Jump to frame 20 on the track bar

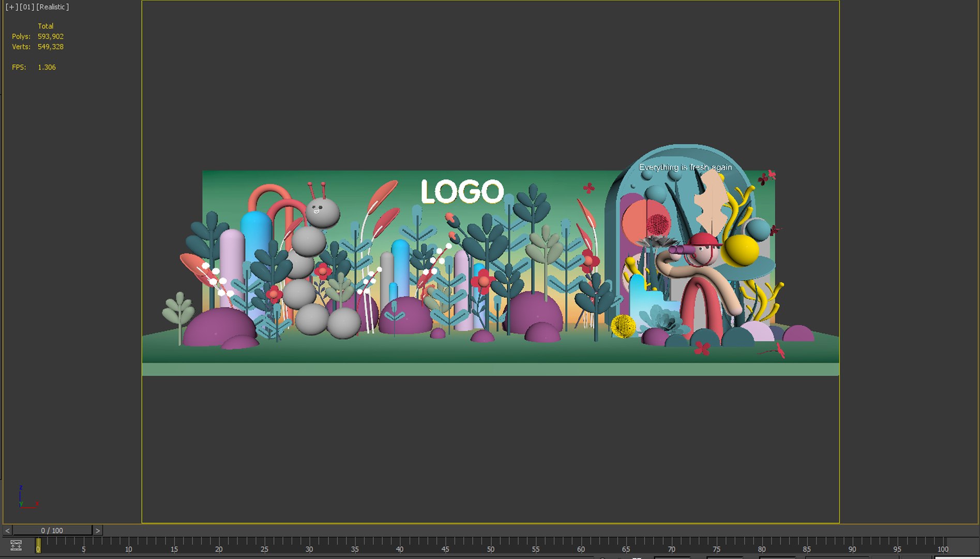[219, 549]
